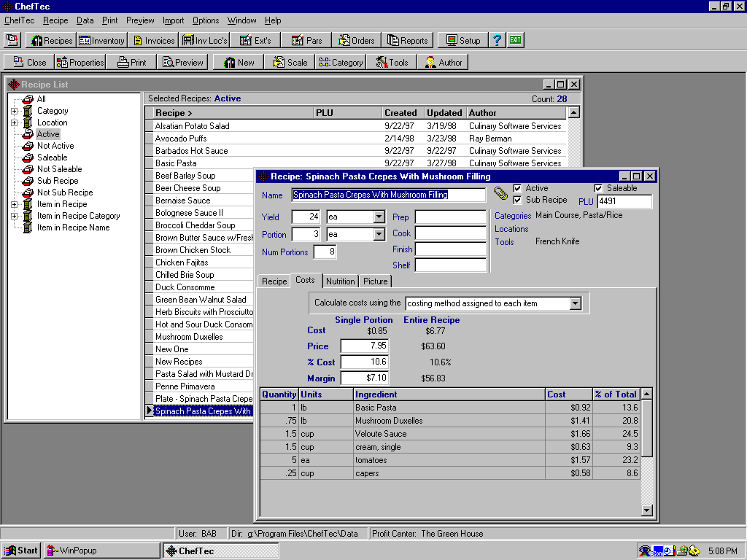Select Not Active in the recipe tree
Screen dimensions: 747x560
pos(55,146)
